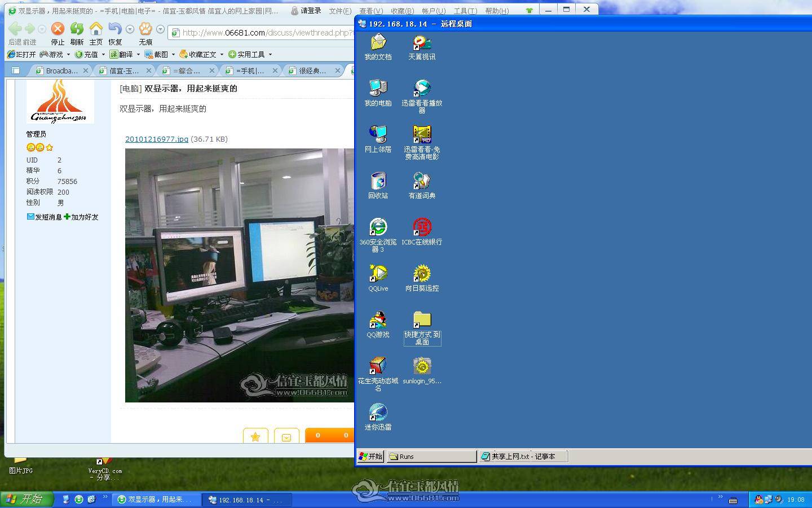Open the dropdown arrow next to forward button
This screenshot has width=812, height=508.
click(42, 29)
